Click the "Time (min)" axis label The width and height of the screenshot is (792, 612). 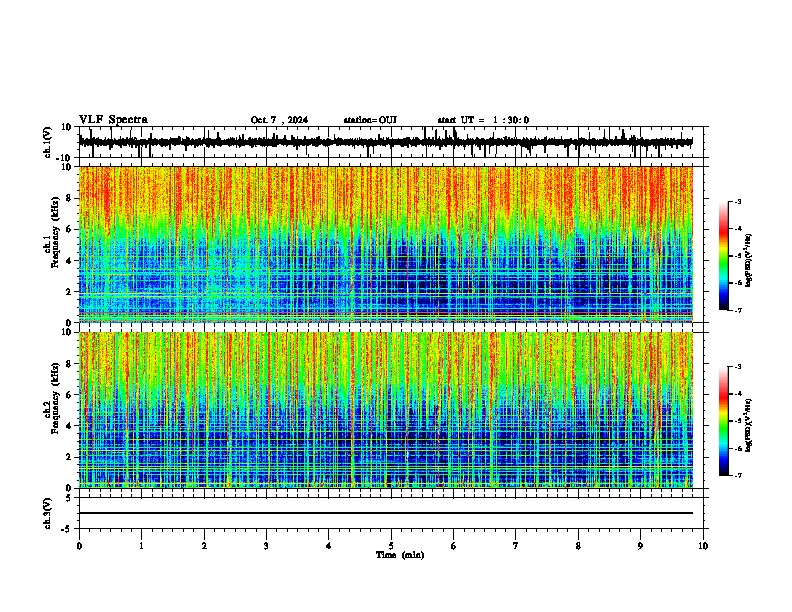pyautogui.click(x=400, y=555)
